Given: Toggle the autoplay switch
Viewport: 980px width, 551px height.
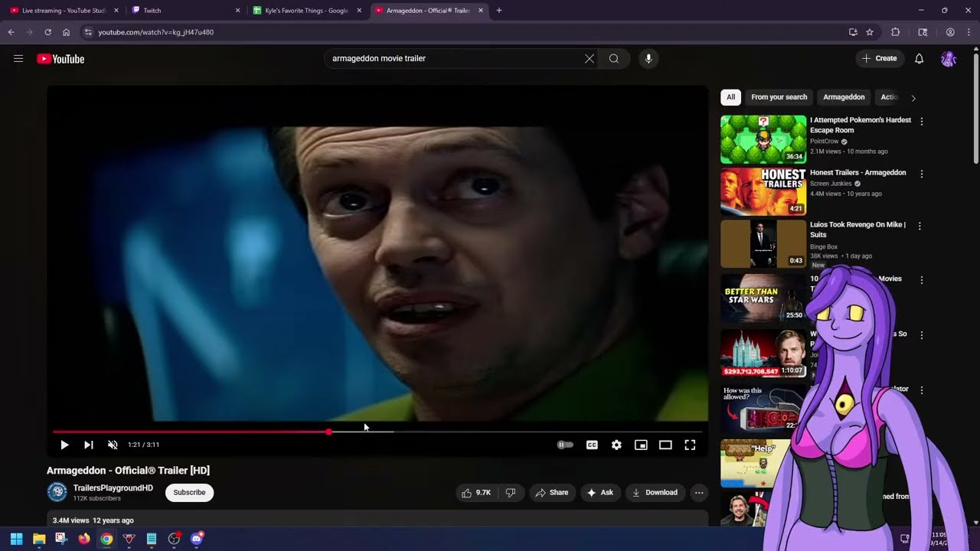Looking at the screenshot, I should 565,445.
